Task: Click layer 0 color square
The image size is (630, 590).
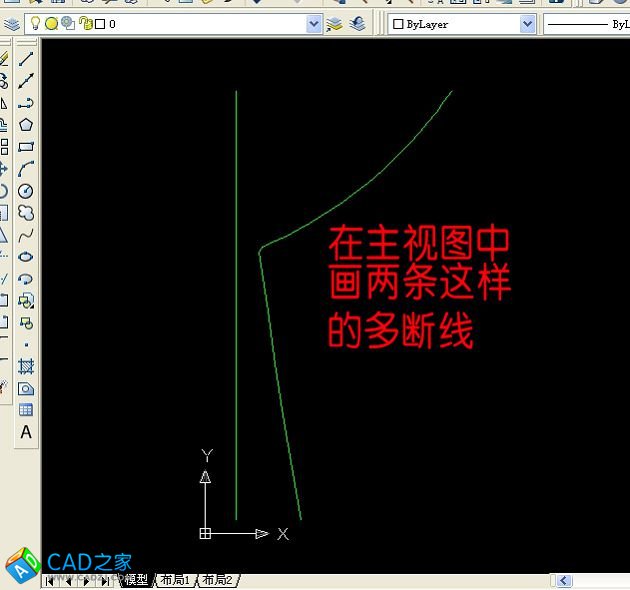Action: pyautogui.click(x=100, y=25)
